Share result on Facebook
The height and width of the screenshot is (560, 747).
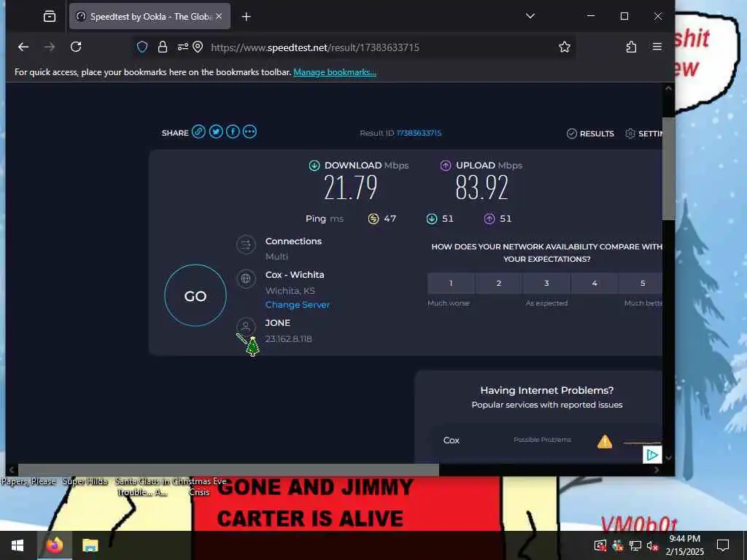point(233,132)
